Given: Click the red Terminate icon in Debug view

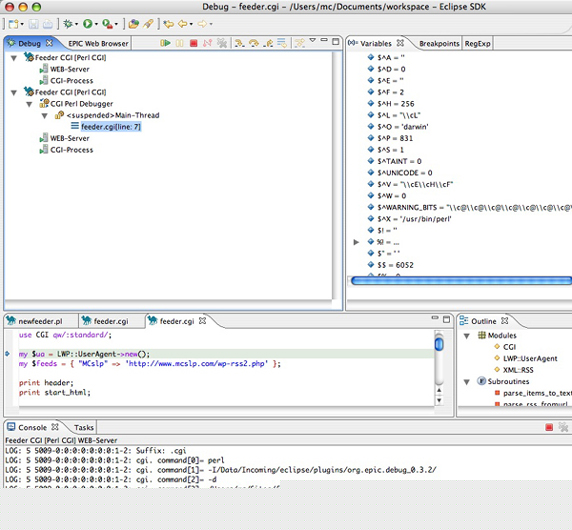Looking at the screenshot, I should coord(193,43).
